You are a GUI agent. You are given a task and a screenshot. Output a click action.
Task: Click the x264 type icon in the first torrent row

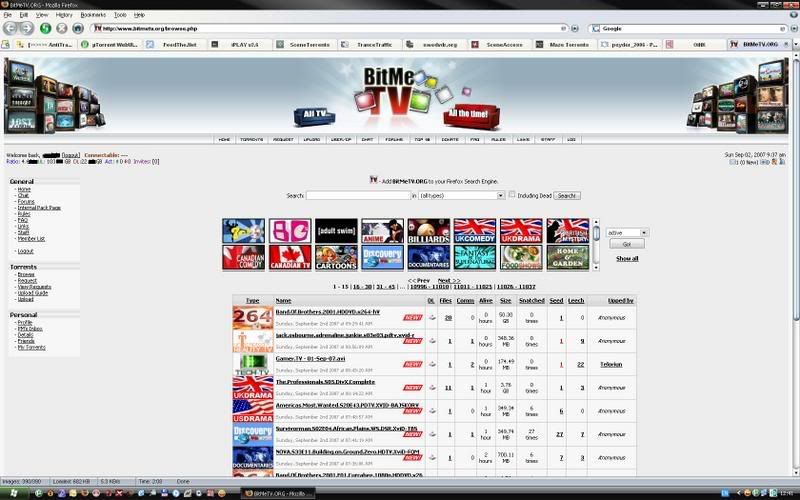point(253,317)
